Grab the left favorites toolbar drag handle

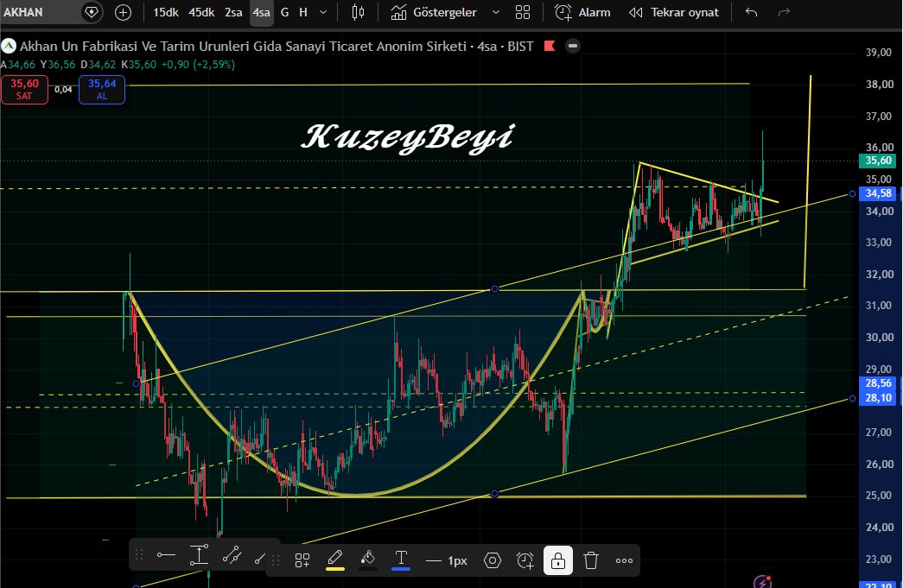(139, 555)
